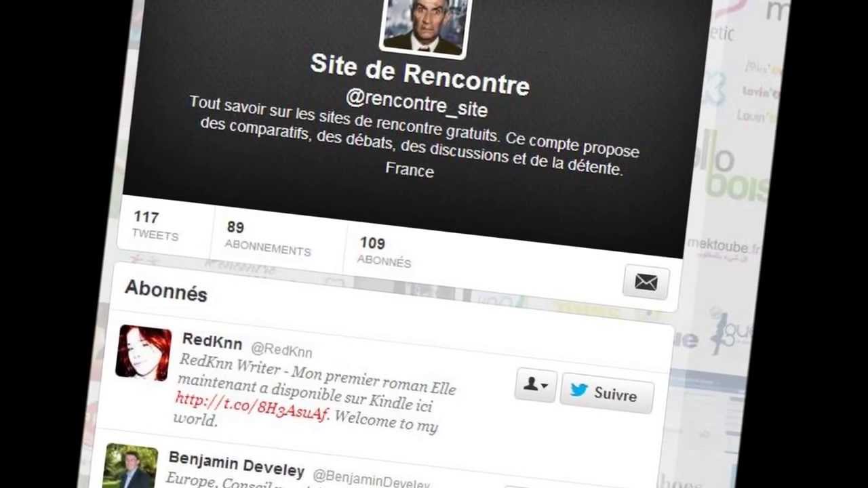Follow RedKnn with the Suivre button

pyautogui.click(x=607, y=393)
